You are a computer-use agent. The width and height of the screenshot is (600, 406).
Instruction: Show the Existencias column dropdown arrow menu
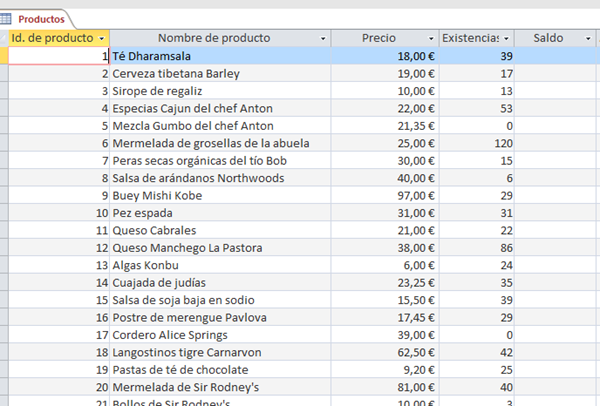click(x=507, y=38)
